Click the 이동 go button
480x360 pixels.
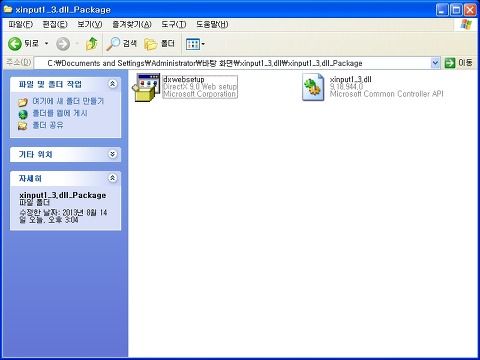[x=459, y=63]
